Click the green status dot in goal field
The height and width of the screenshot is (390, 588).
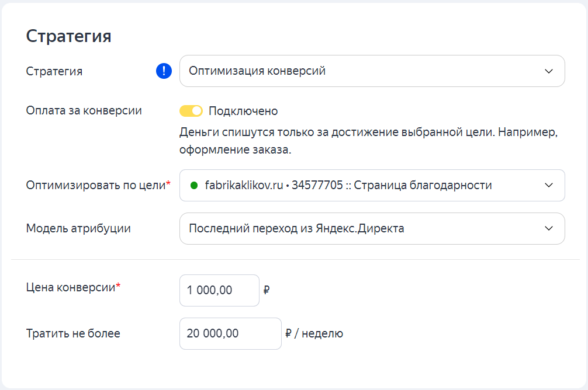[194, 186]
